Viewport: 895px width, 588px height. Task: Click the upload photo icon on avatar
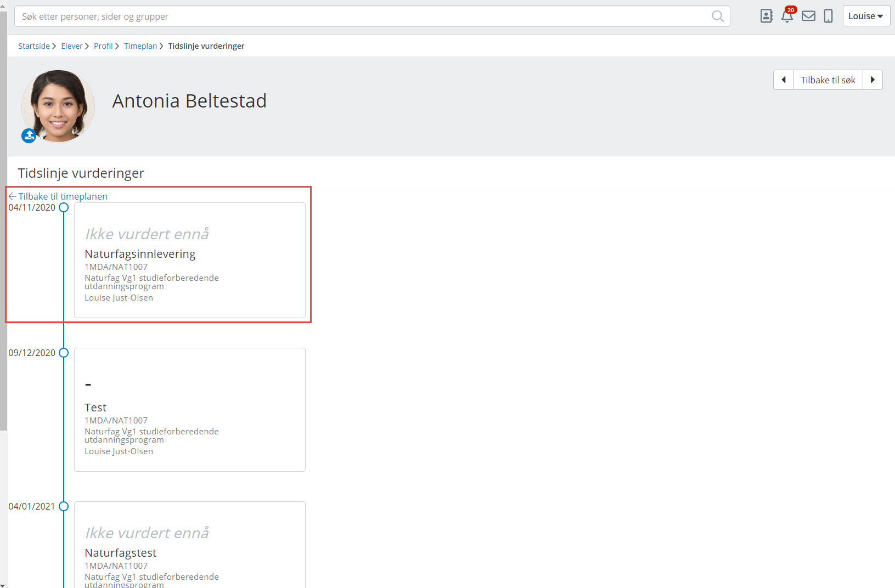[x=29, y=135]
